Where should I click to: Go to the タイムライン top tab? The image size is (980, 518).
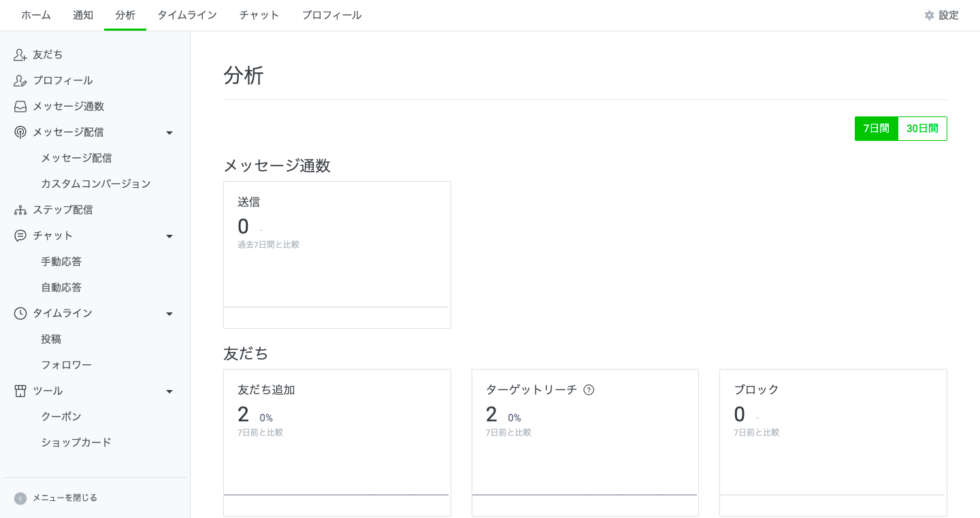(187, 15)
